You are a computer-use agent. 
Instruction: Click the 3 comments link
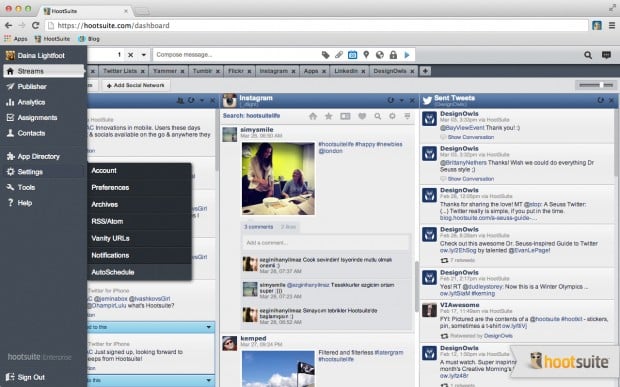[259, 227]
